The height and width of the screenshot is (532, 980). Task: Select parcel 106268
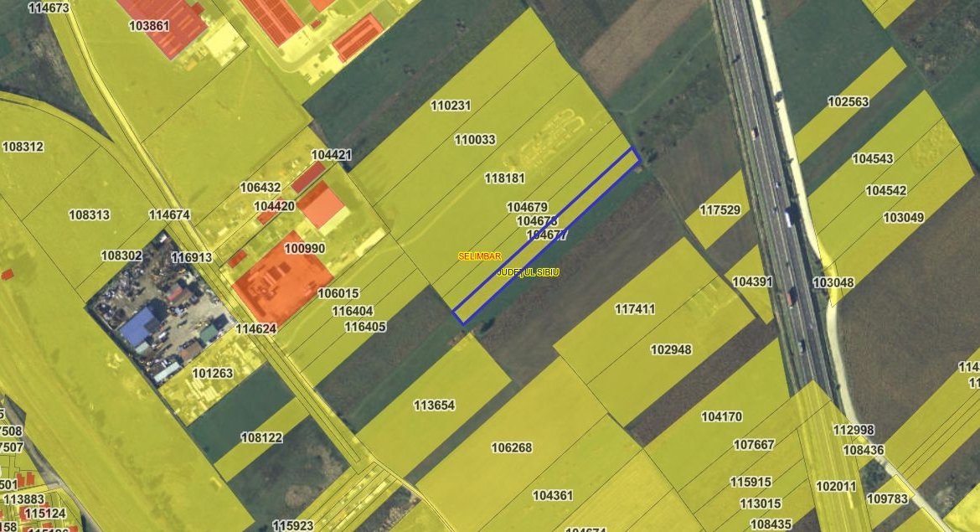point(511,447)
